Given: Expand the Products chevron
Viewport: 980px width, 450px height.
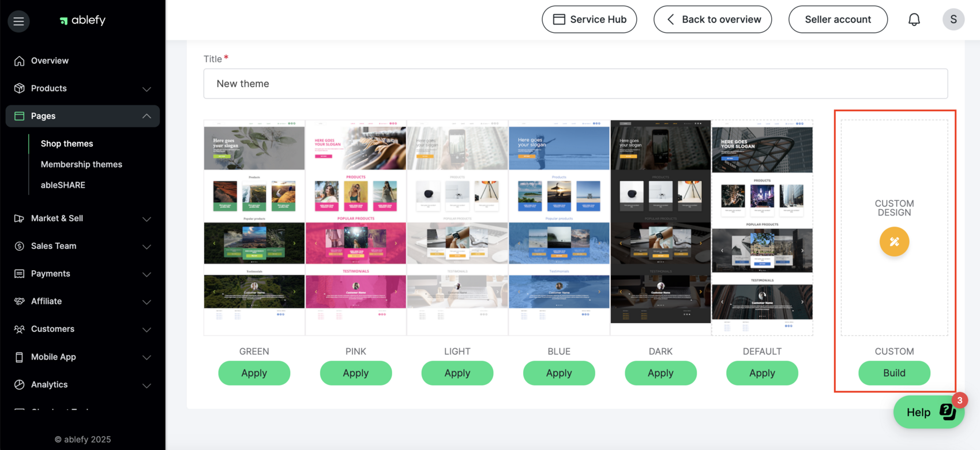Looking at the screenshot, I should 147,89.
